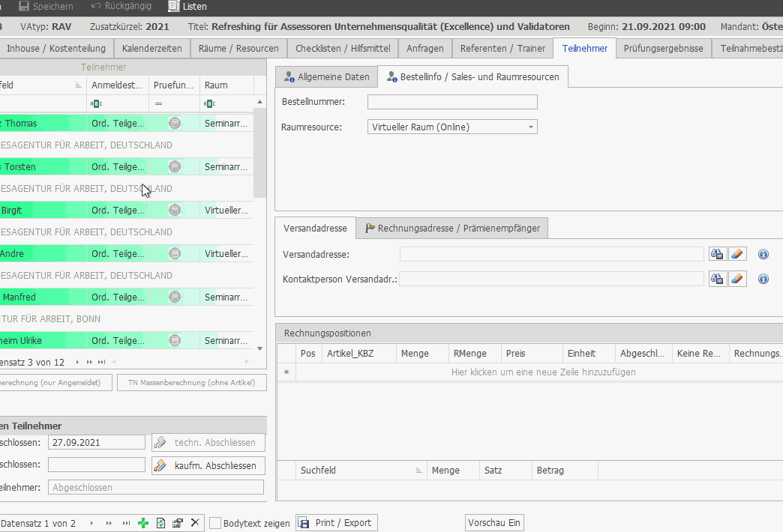Click the exam icon in Birgit row
The width and height of the screenshot is (783, 532).
tap(175, 210)
